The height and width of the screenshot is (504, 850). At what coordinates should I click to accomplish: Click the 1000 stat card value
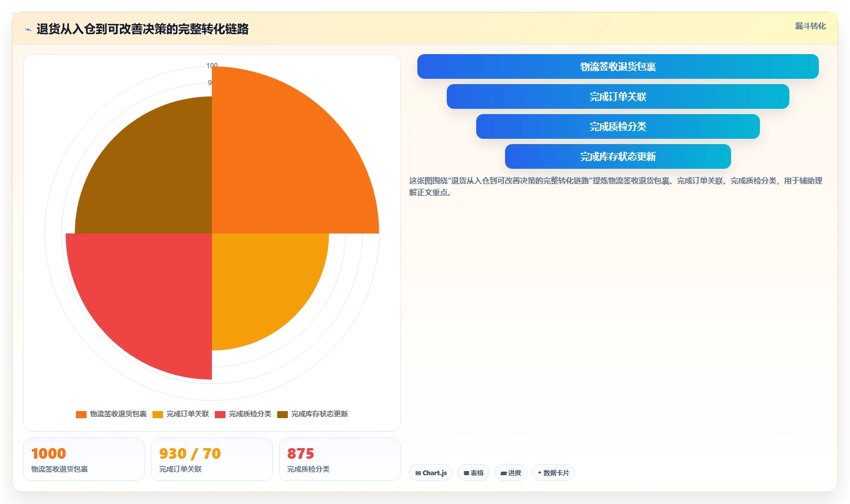[48, 453]
